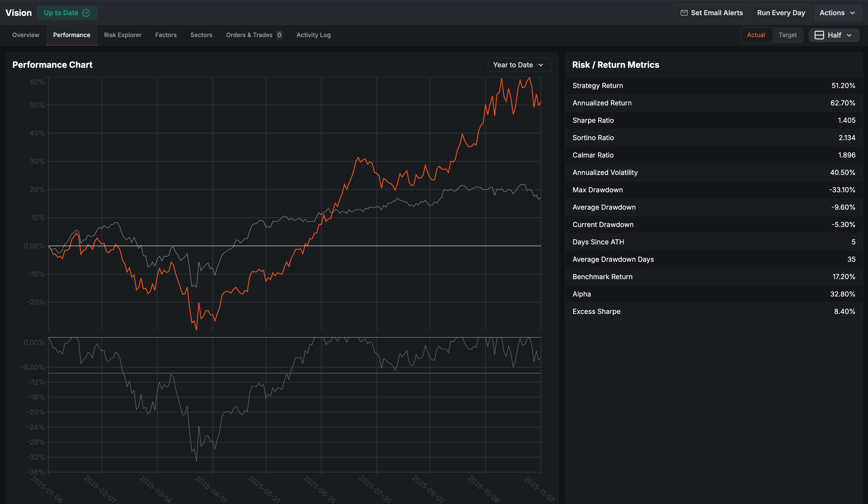Viewport: 868px width, 504px height.
Task: Click the envelope icon in Set Email Alerts
Action: (684, 13)
